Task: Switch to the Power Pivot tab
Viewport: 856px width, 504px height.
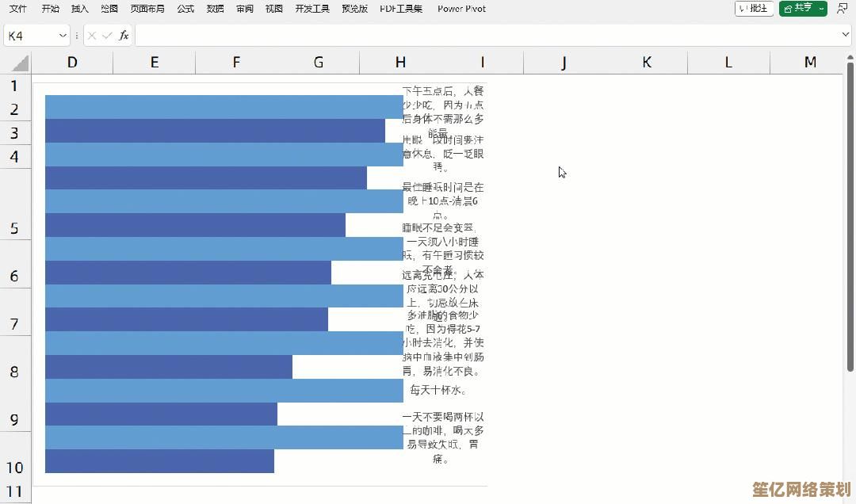Action: tap(460, 9)
